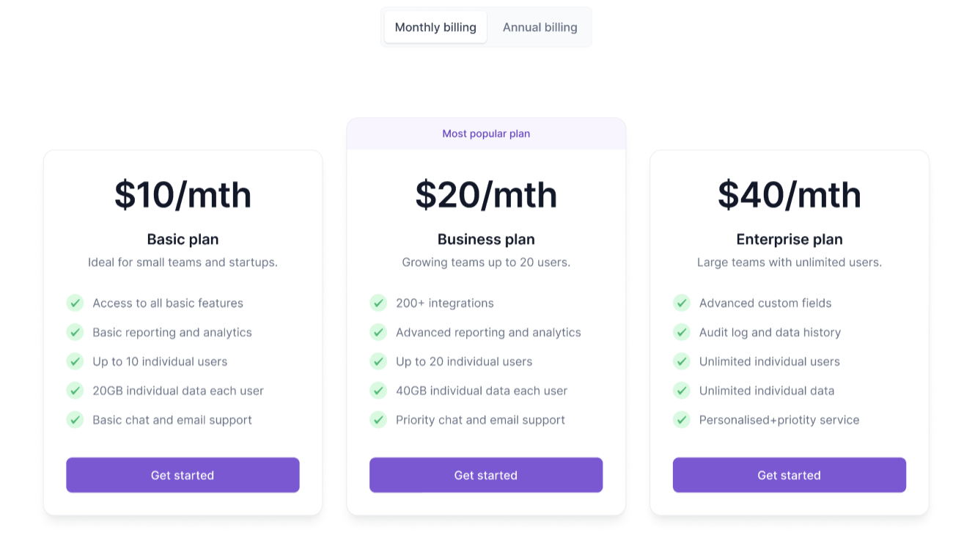975x560 pixels.
Task: Click Get started for the Basic plan
Action: point(183,475)
